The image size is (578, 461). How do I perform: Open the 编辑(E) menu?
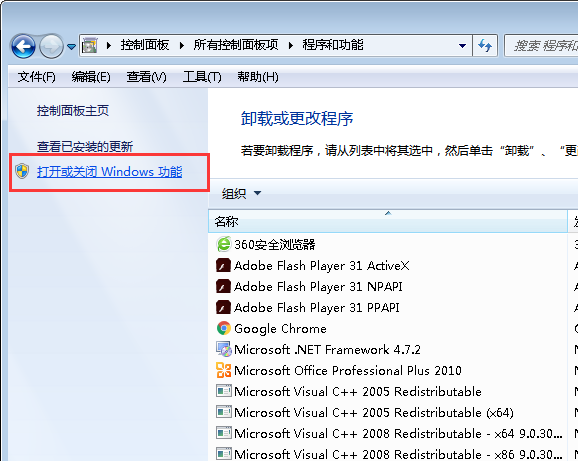point(91,77)
